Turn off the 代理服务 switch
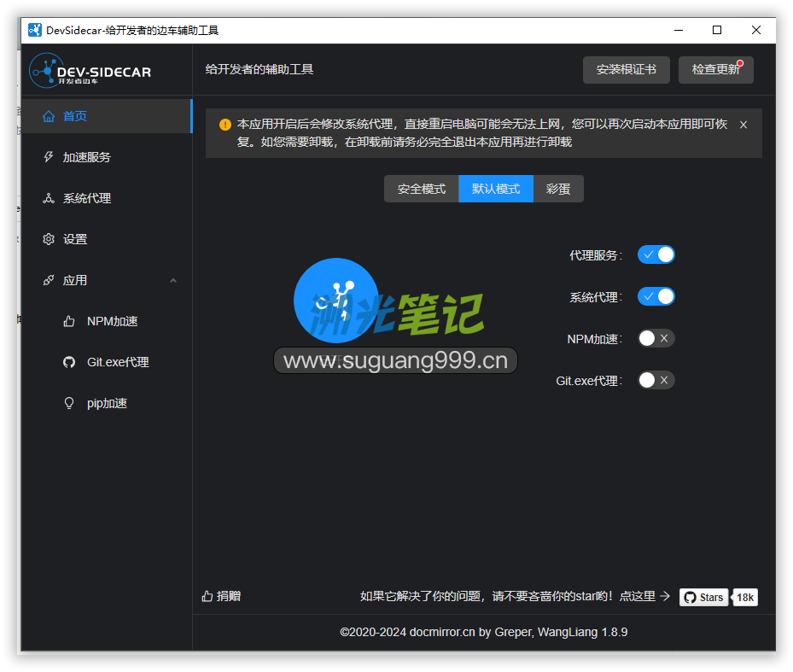The height and width of the screenshot is (672, 793). point(656,254)
